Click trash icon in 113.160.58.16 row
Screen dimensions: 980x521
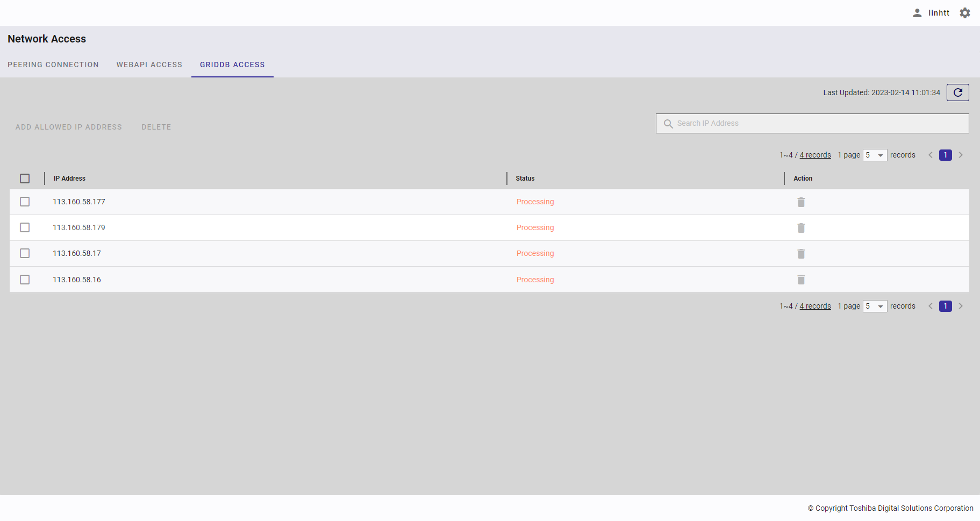pos(801,280)
